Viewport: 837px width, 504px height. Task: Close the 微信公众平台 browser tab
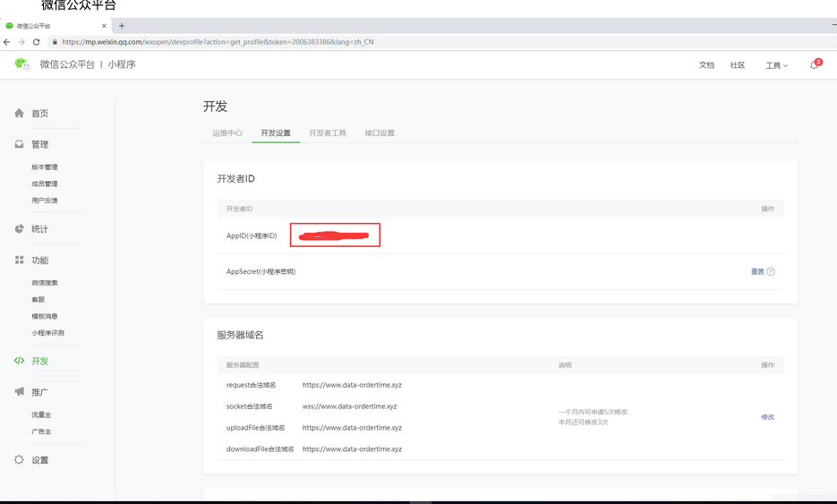[104, 26]
